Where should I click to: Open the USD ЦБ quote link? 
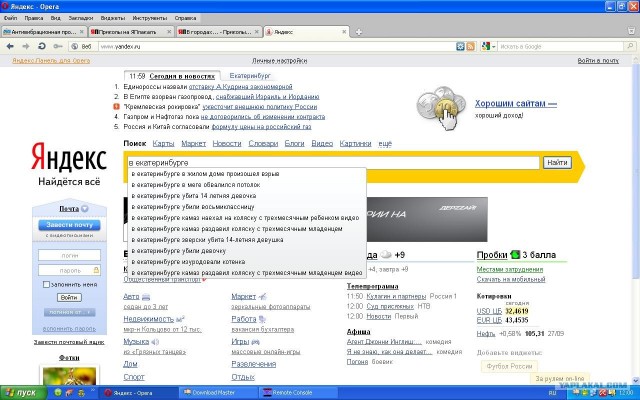[489, 311]
